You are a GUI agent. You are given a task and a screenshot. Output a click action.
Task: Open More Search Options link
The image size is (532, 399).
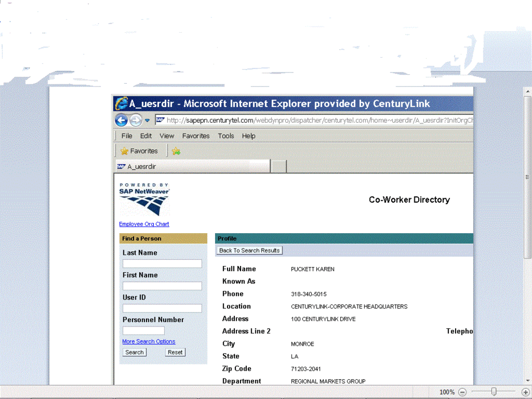coord(149,341)
